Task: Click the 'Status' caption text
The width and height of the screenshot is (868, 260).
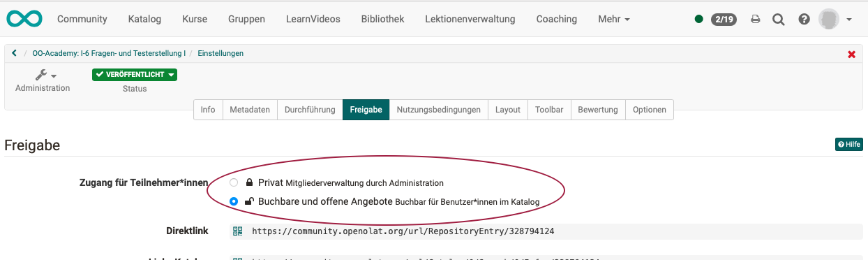Action: click(135, 89)
